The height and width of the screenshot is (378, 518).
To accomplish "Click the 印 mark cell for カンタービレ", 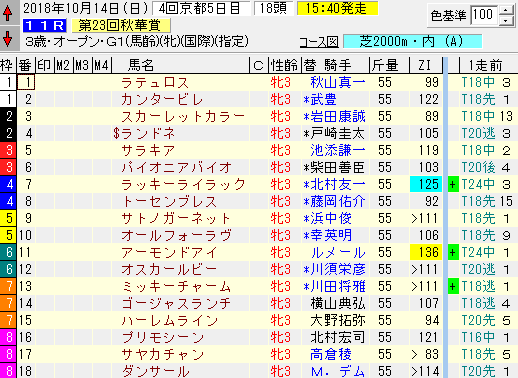I will click(x=45, y=99).
